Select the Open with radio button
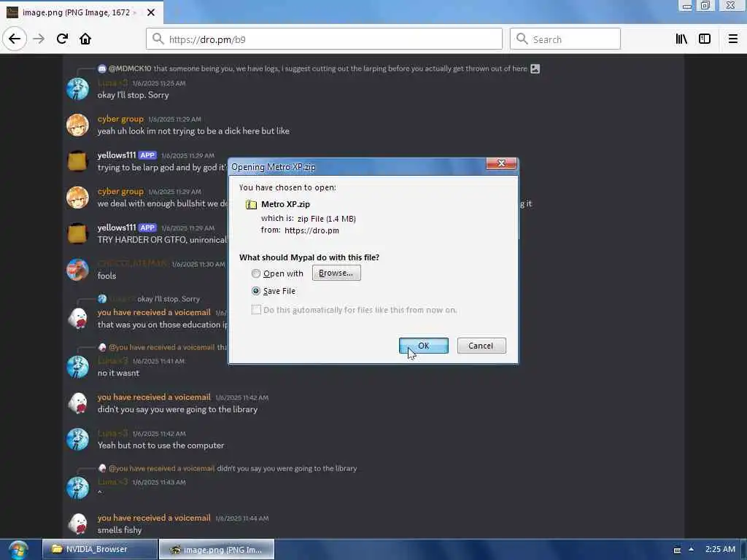The image size is (747, 560). click(256, 273)
